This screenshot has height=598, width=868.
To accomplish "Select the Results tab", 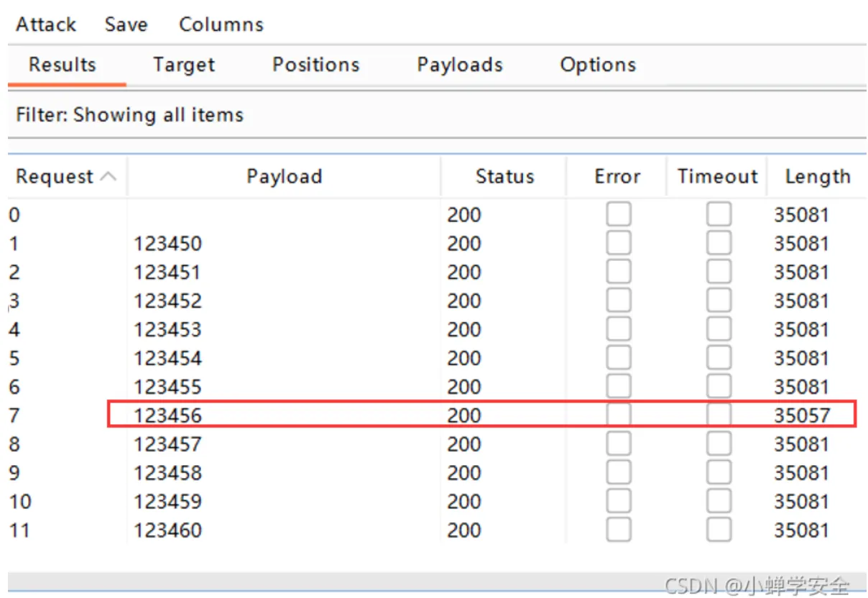I will [63, 65].
